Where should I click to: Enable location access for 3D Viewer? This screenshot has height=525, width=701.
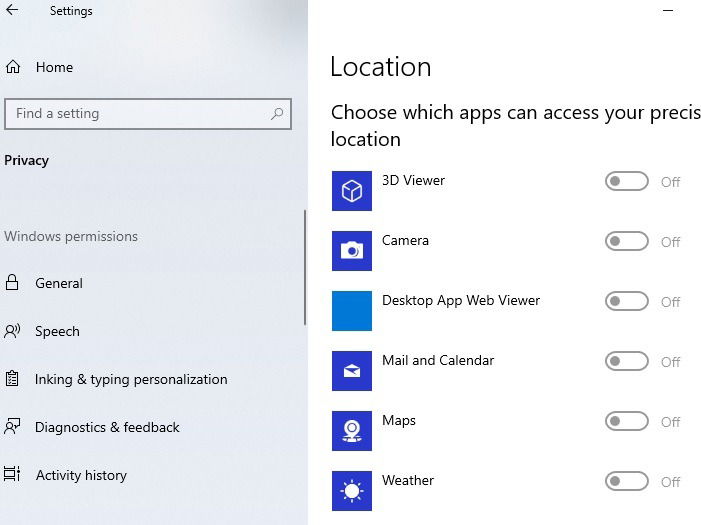(x=627, y=181)
